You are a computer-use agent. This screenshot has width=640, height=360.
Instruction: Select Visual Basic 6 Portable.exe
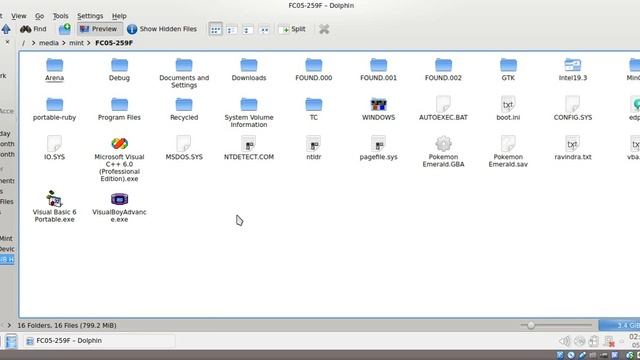(54, 207)
